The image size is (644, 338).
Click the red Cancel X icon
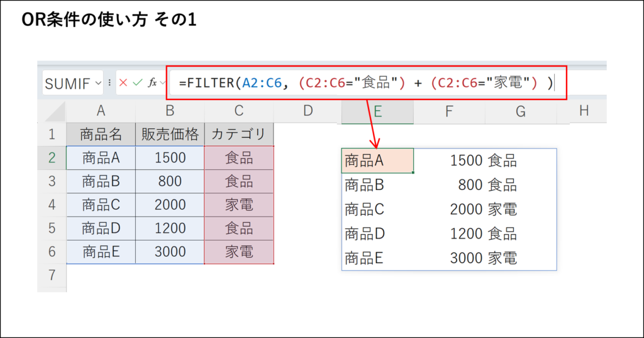(x=123, y=83)
